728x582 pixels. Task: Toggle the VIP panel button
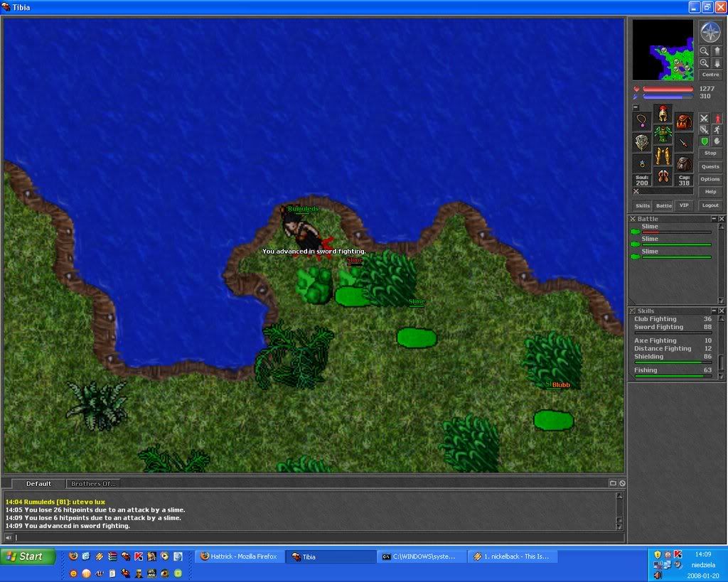[x=684, y=205]
